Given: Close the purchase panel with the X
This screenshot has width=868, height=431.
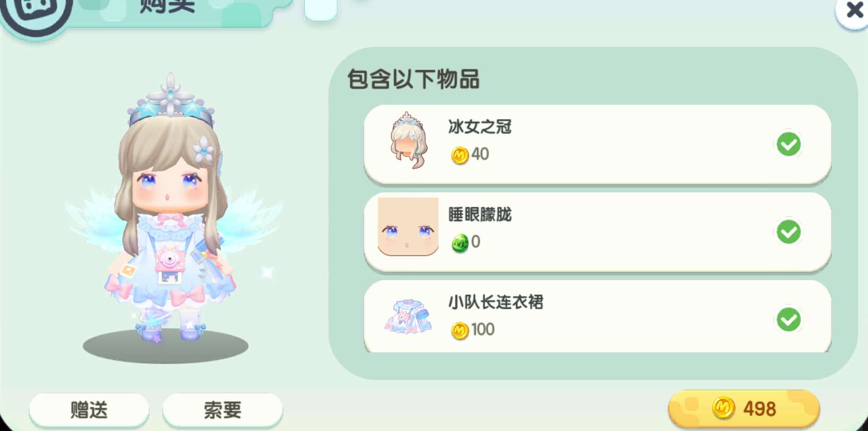Looking at the screenshot, I should click(x=854, y=10).
